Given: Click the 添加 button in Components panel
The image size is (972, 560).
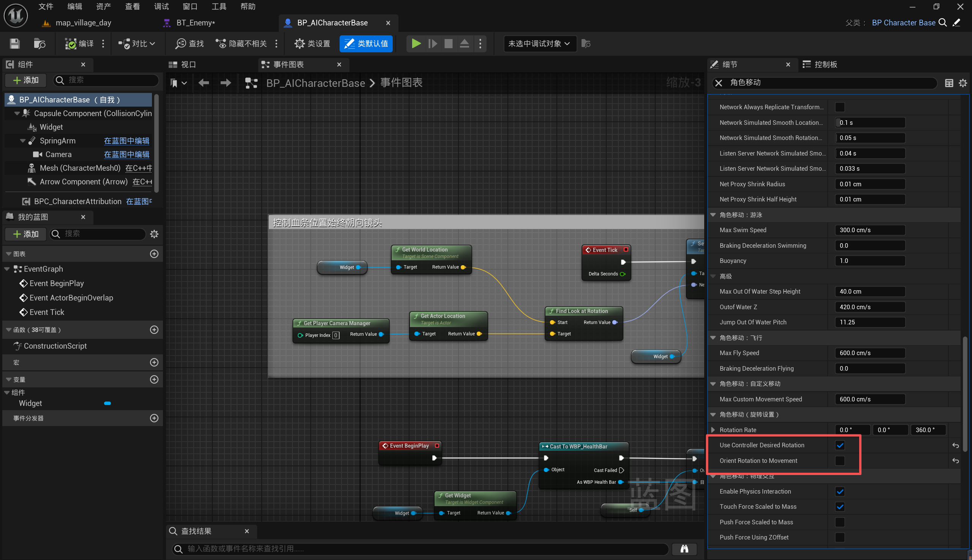Looking at the screenshot, I should pos(26,80).
